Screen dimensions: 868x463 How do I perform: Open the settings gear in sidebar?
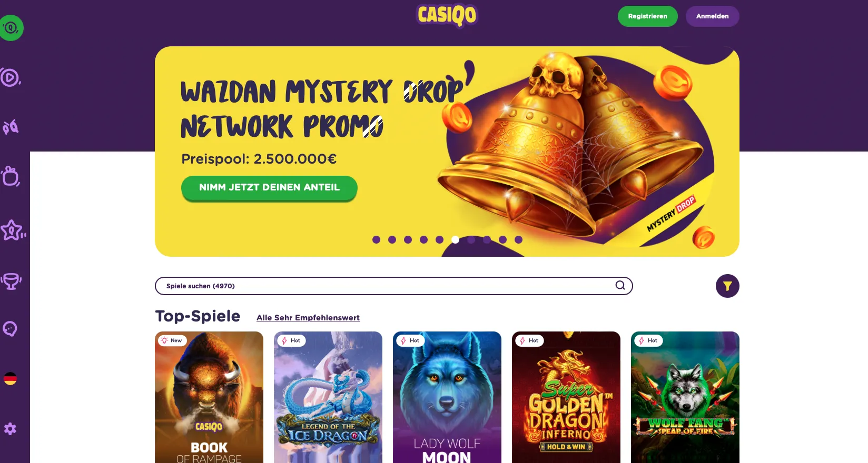[x=10, y=429]
